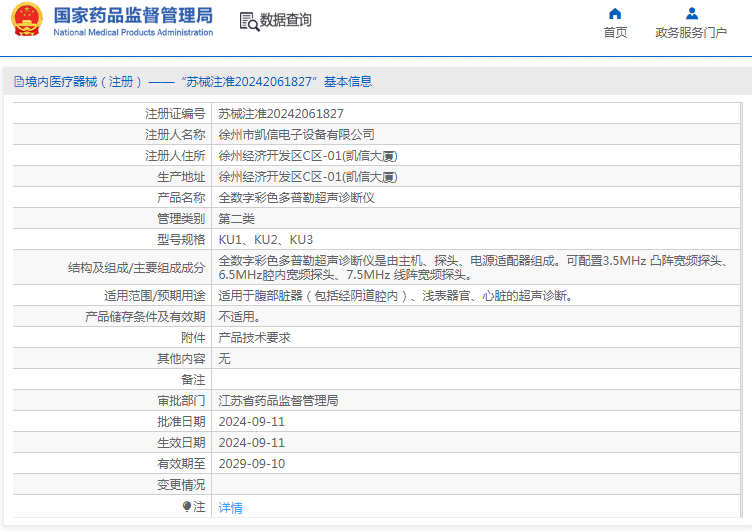Open 政务服务门户 link
The image size is (752, 532).
click(691, 33)
